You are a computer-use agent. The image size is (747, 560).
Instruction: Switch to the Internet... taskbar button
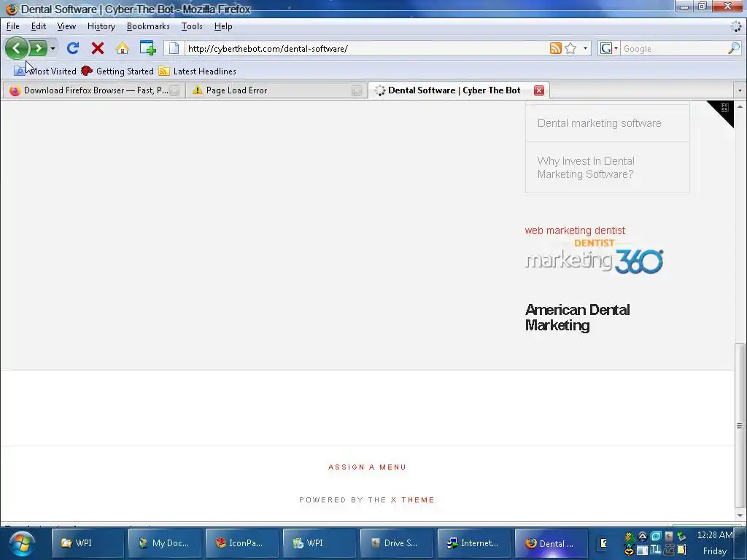click(x=473, y=543)
